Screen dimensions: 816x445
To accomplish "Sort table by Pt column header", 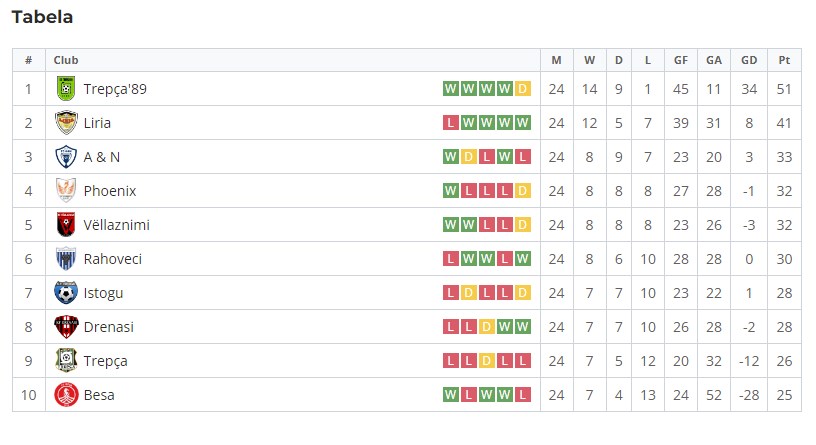I will coord(783,60).
